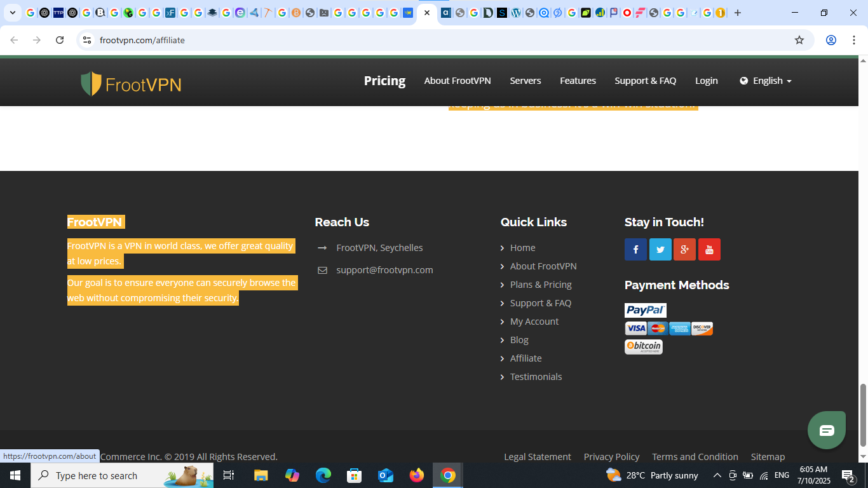The width and height of the screenshot is (868, 488).
Task: Open the Pricing menu item
Action: pyautogui.click(x=384, y=81)
